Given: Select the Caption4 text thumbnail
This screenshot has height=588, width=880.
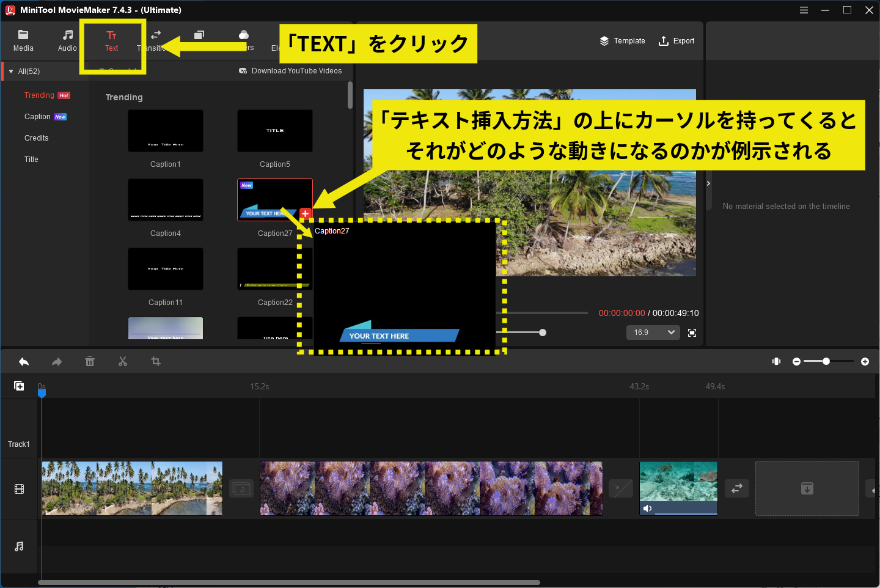Looking at the screenshot, I should [x=166, y=200].
